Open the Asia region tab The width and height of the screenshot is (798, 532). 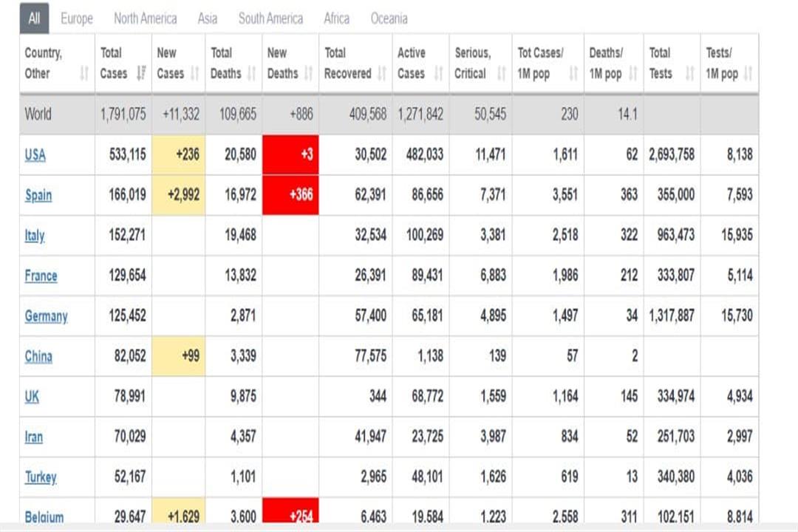(x=208, y=18)
